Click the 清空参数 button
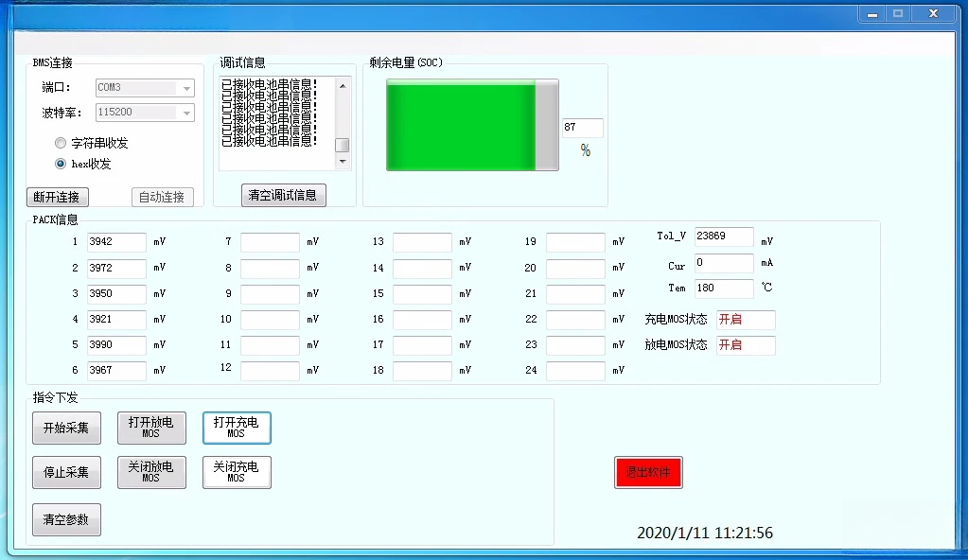Screen dimensions: 968x560 click(x=66, y=520)
